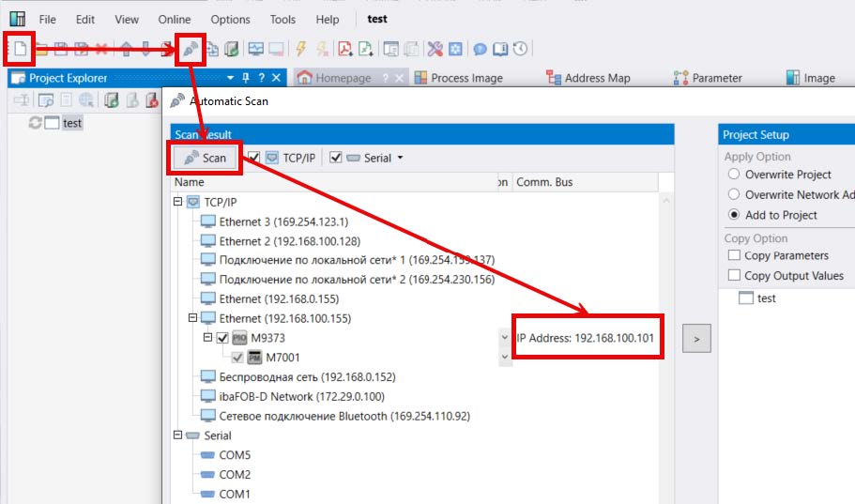The width and height of the screenshot is (855, 504).
Task: Click the red X delete icon in the toolbar
Action: click(x=101, y=49)
